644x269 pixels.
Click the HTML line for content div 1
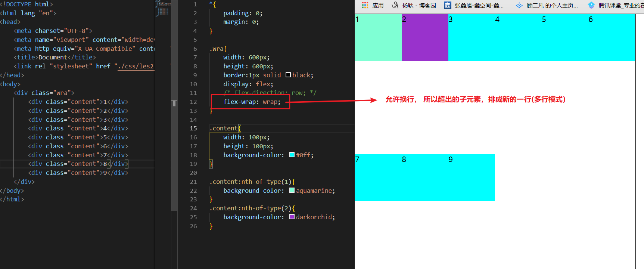pyautogui.click(x=78, y=102)
